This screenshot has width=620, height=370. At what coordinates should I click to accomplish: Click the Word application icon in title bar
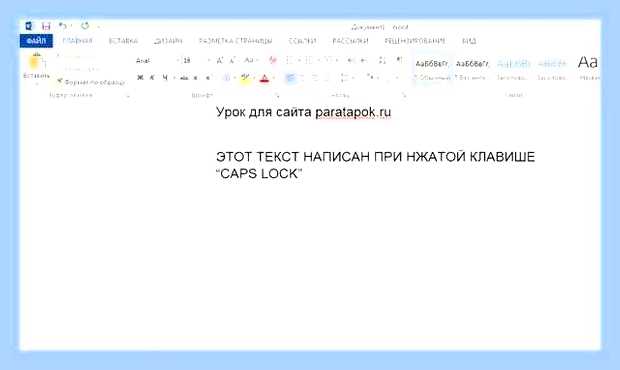(x=28, y=26)
